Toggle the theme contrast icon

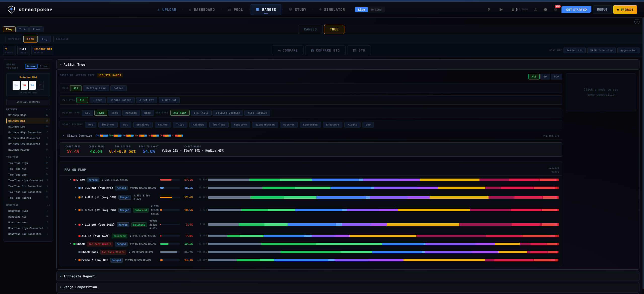545,9
